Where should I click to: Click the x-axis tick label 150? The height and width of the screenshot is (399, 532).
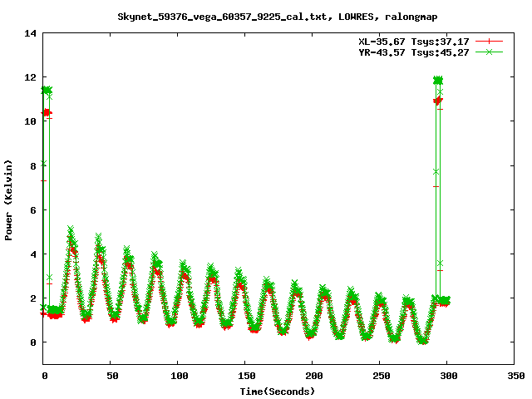(246, 376)
